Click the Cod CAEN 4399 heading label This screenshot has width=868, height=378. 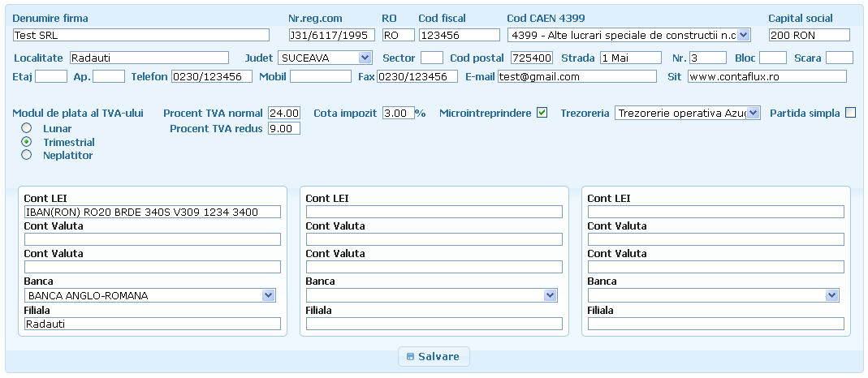[546, 18]
